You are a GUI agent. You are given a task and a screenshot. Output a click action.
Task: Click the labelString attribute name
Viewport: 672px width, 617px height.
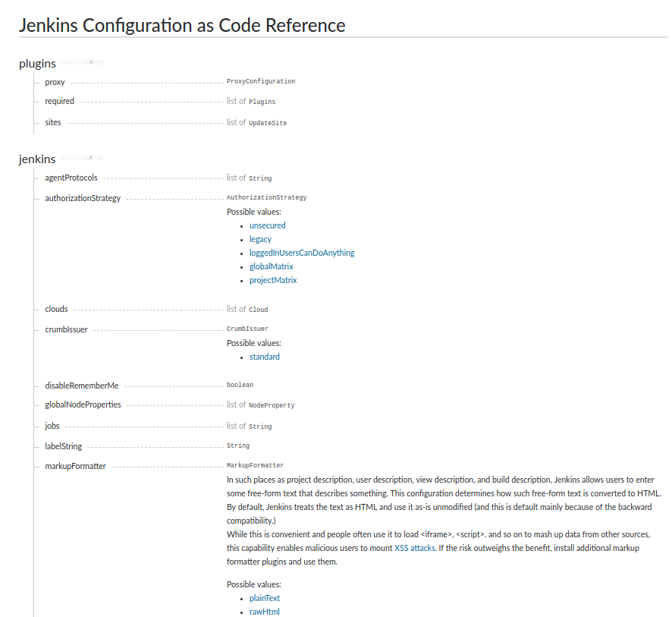click(63, 446)
